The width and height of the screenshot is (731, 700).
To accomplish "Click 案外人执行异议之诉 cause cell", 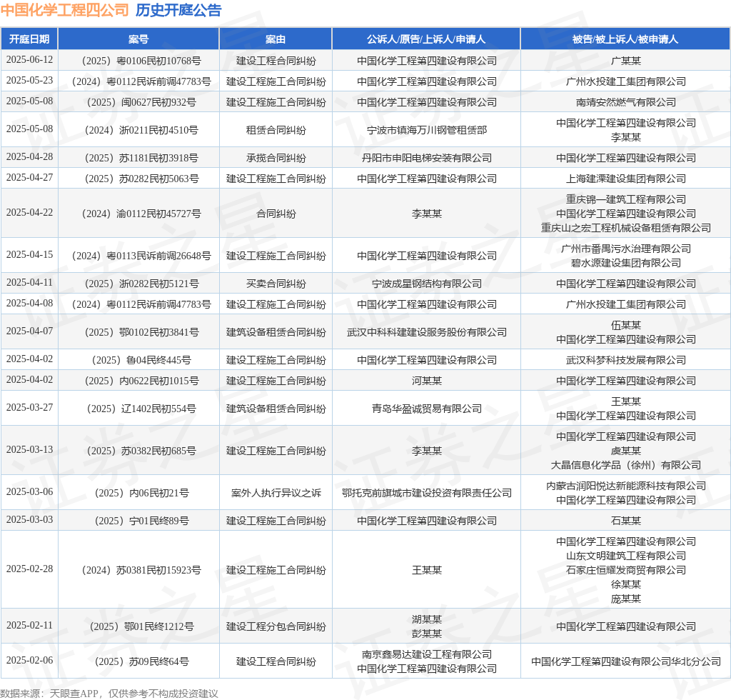I will click(x=276, y=493).
